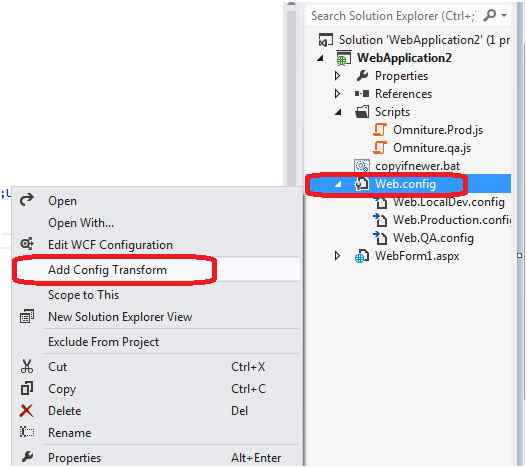Click the search magnifier icon in Solution Explorer
Image resolution: width=527 pixels, height=468 pixels.
[489, 15]
